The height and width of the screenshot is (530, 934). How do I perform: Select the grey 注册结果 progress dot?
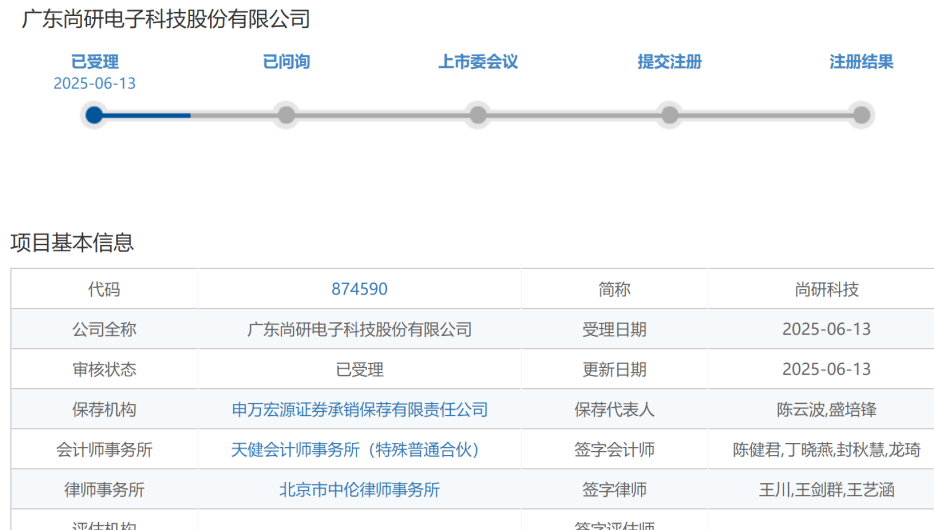pyautogui.click(x=861, y=115)
